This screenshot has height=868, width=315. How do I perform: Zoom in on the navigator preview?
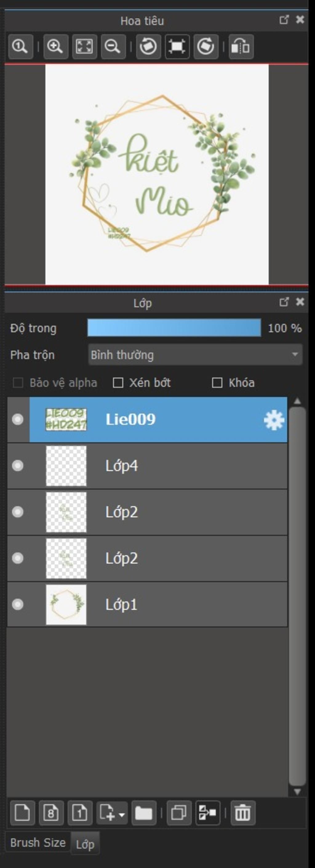(x=55, y=46)
